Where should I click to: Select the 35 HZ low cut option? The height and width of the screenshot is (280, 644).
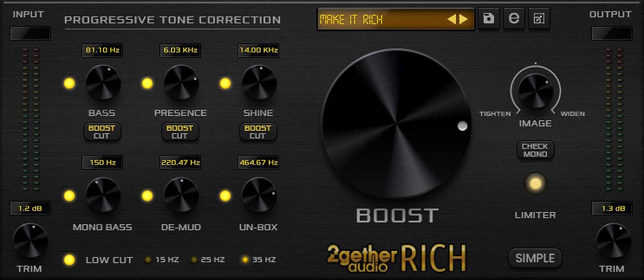259,260
